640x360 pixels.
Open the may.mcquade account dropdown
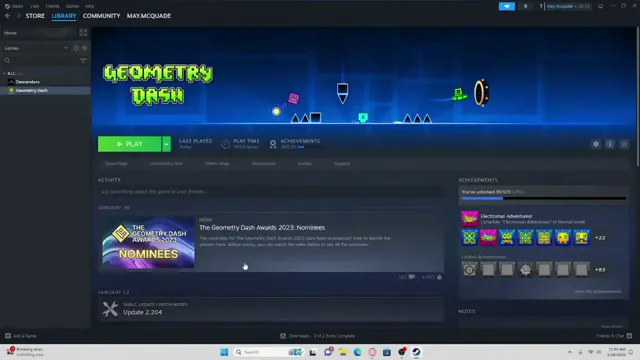tap(568, 6)
